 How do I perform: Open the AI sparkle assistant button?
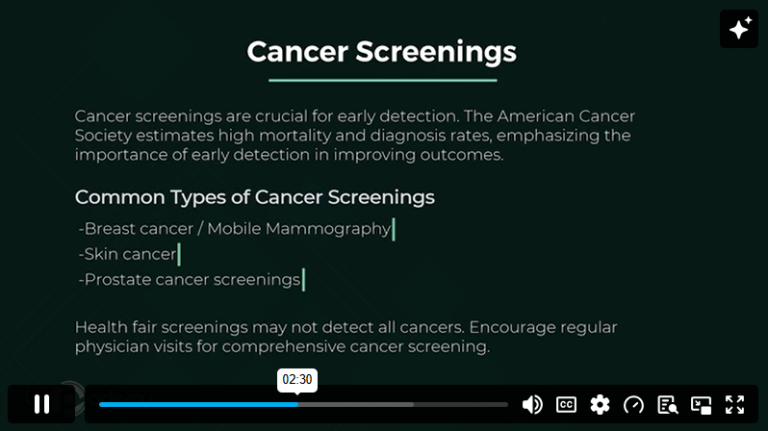pos(739,28)
